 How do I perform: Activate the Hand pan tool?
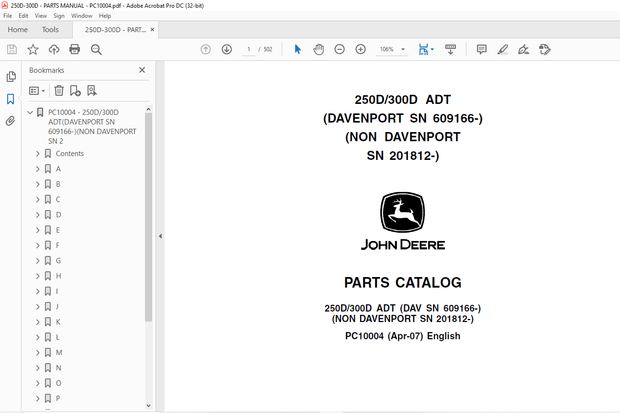(319, 49)
